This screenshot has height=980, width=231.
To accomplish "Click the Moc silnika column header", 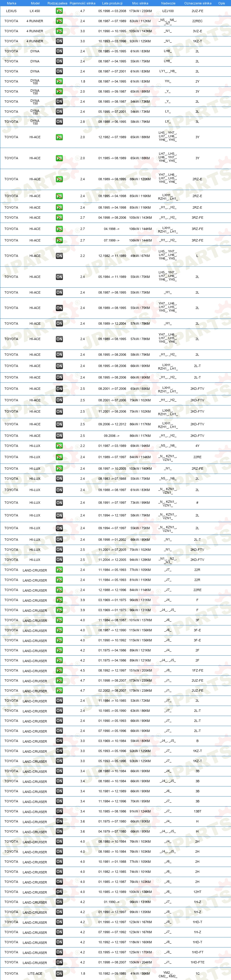I will pyautogui.click(x=140, y=4).
